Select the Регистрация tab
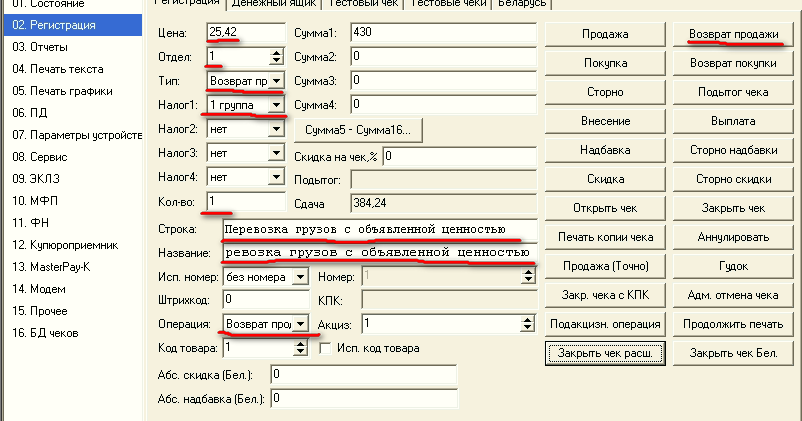 pos(187,3)
